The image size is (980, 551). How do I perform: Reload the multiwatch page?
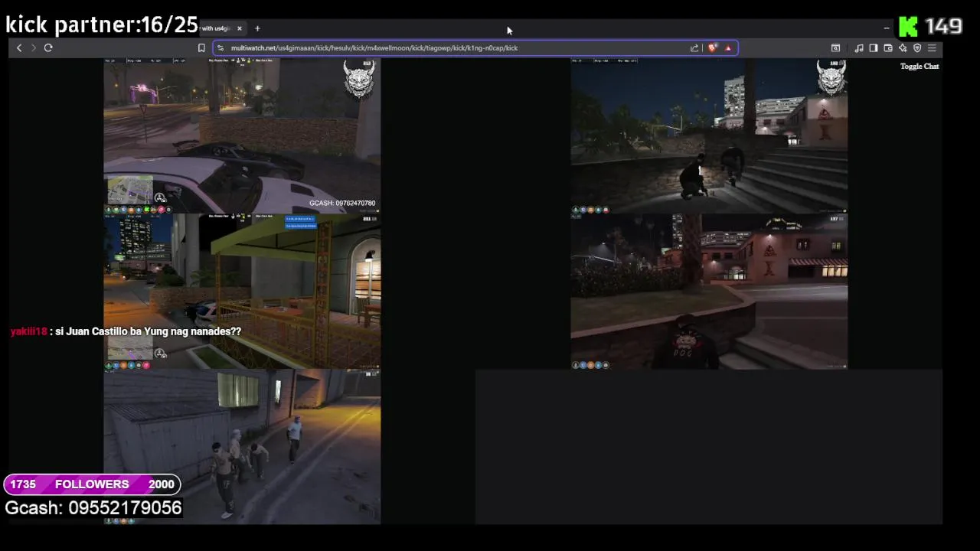tap(47, 47)
